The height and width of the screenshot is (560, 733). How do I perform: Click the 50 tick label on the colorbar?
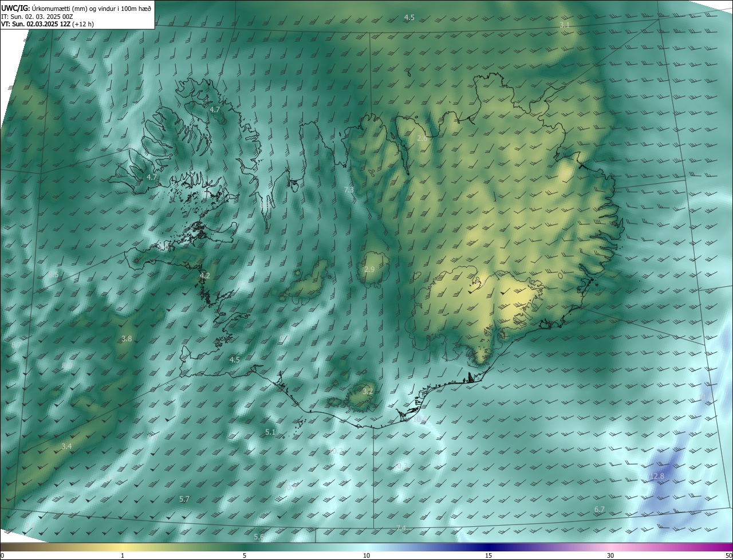click(728, 555)
